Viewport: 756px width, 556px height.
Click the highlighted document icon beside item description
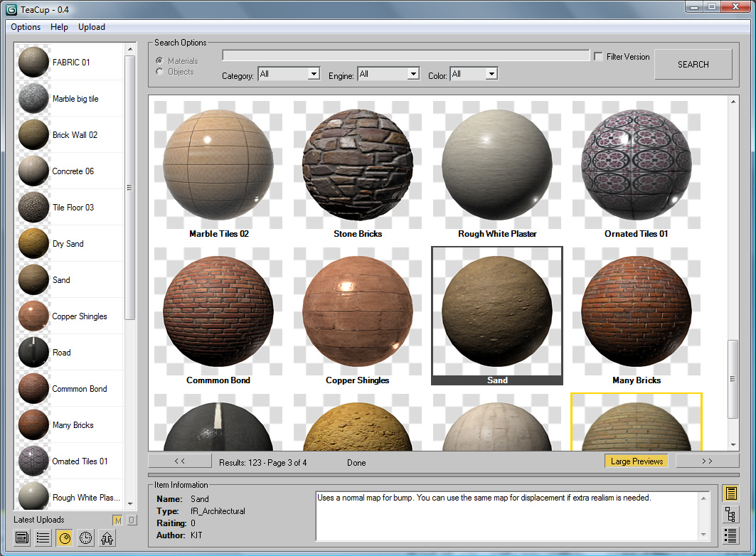730,493
